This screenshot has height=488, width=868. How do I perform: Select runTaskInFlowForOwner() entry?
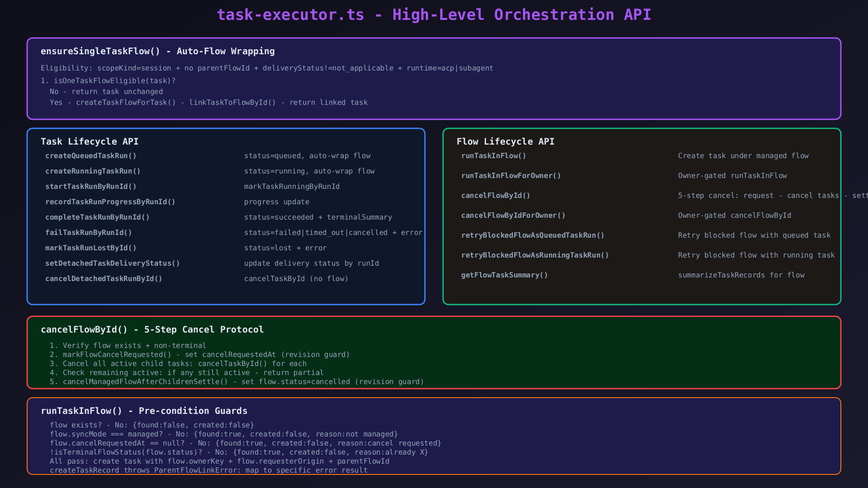tap(511, 176)
